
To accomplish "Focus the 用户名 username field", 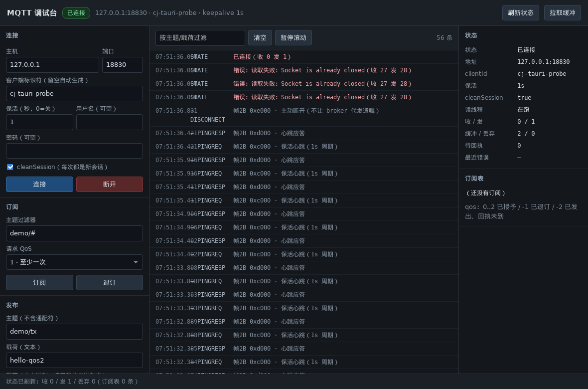I will tap(110, 122).
